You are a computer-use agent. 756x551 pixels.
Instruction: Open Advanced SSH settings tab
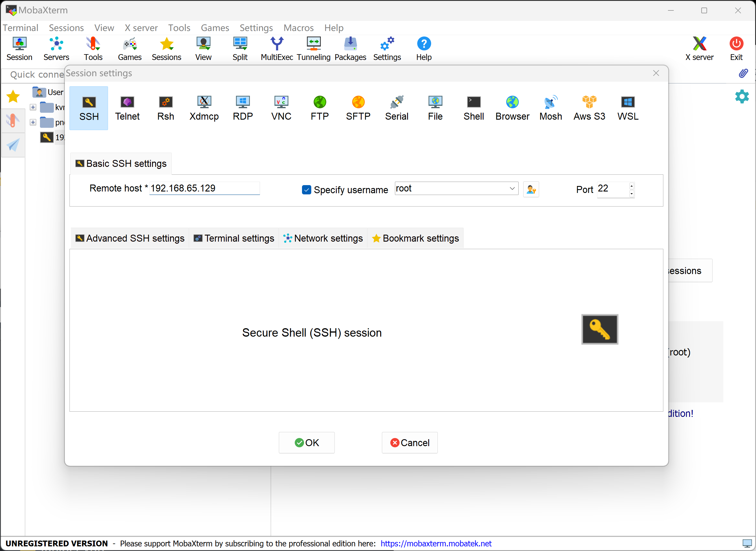tap(130, 238)
